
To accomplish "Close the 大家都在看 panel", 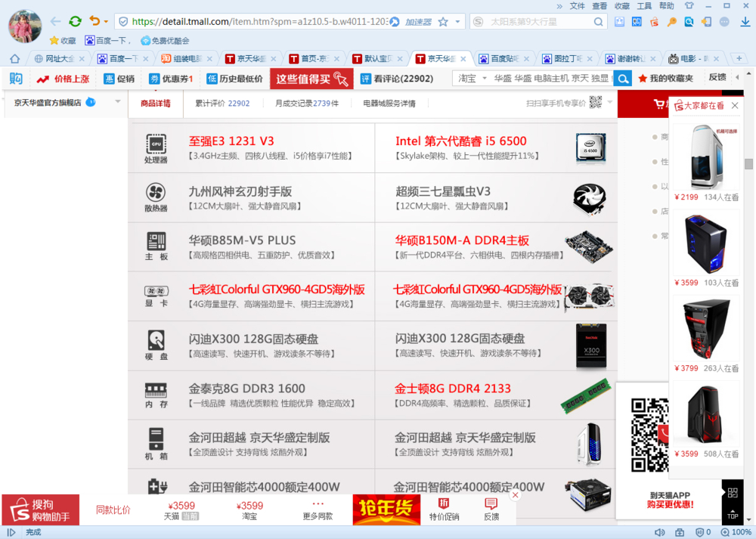I will [735, 106].
